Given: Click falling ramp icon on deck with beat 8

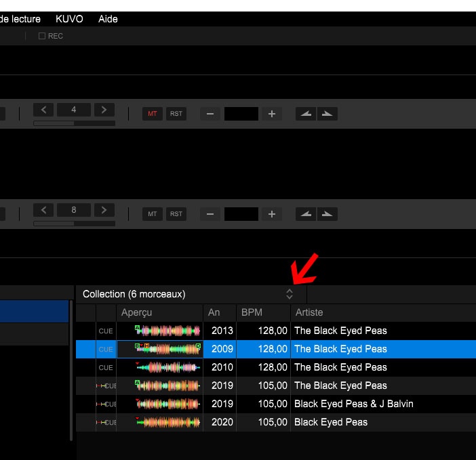Looking at the screenshot, I should [328, 214].
